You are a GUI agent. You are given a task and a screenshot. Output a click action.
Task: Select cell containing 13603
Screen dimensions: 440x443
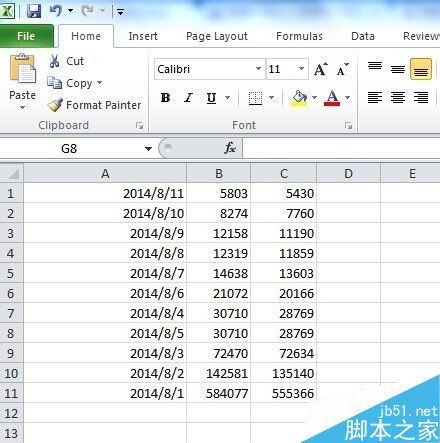(284, 273)
